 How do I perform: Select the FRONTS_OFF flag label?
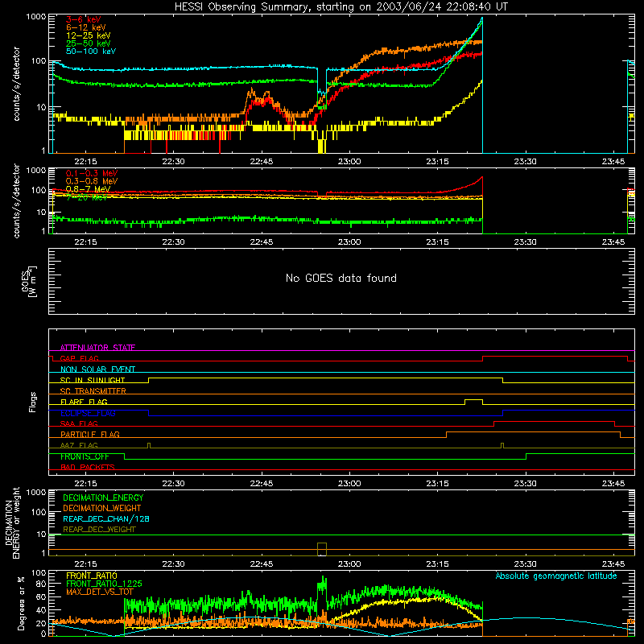point(85,456)
